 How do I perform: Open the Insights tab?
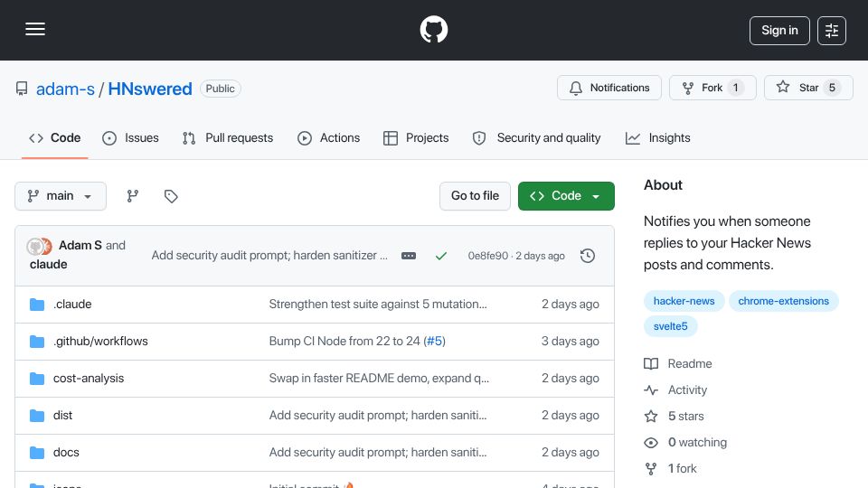click(658, 137)
